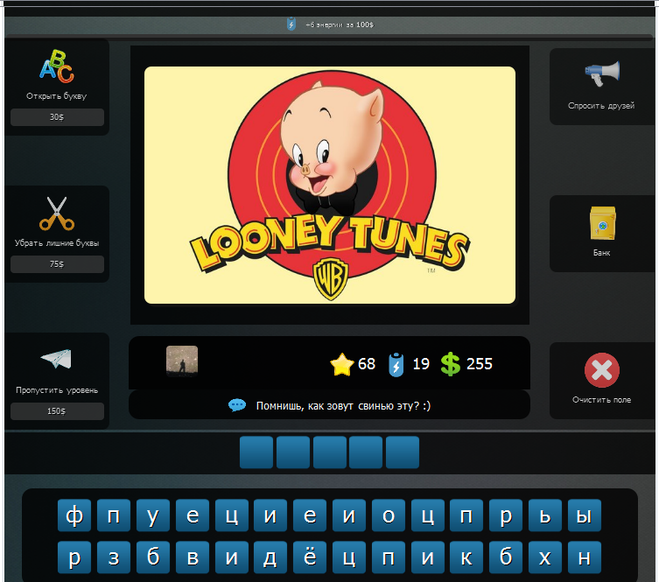Select the letter ь tile
The image size is (659, 582).
[x=545, y=516]
